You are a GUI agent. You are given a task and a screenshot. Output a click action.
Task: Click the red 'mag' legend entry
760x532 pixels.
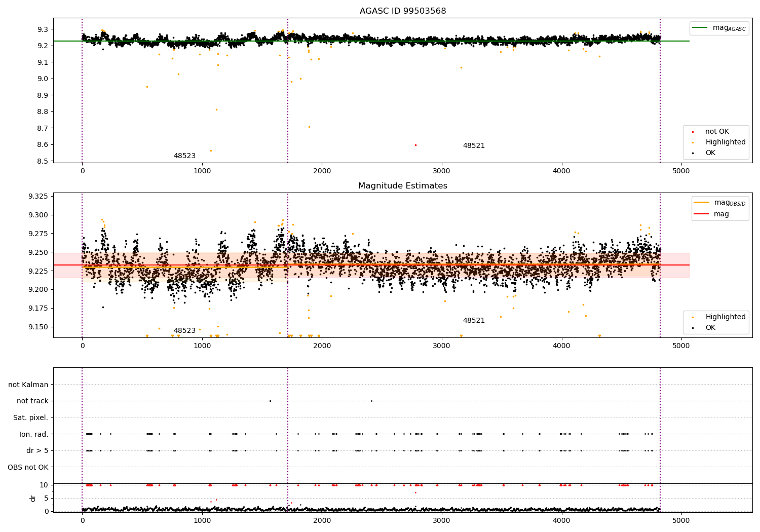click(711, 214)
